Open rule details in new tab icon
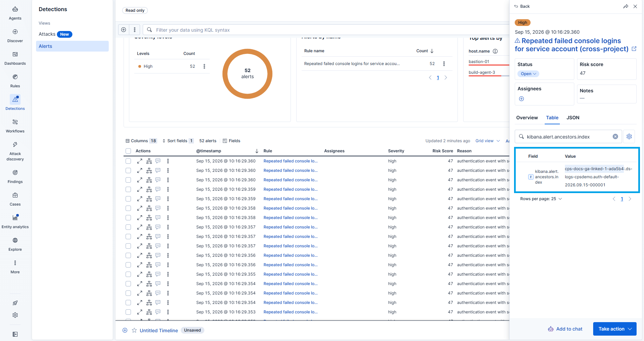 (x=634, y=49)
